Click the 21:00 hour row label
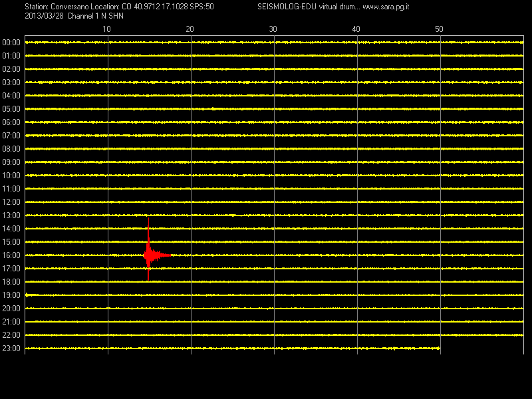Viewport: 532px width, 399px height. (11, 322)
